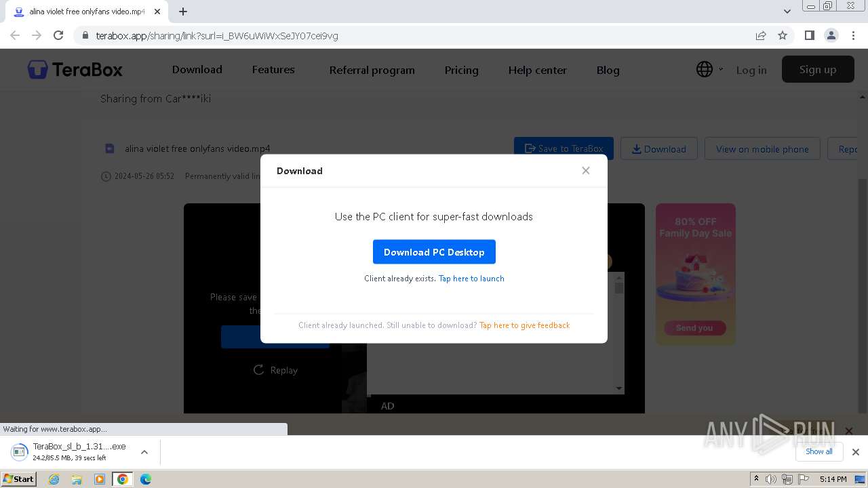Open a new tab with the plus button
Image resolution: width=868 pixels, height=488 pixels.
pos(183,12)
